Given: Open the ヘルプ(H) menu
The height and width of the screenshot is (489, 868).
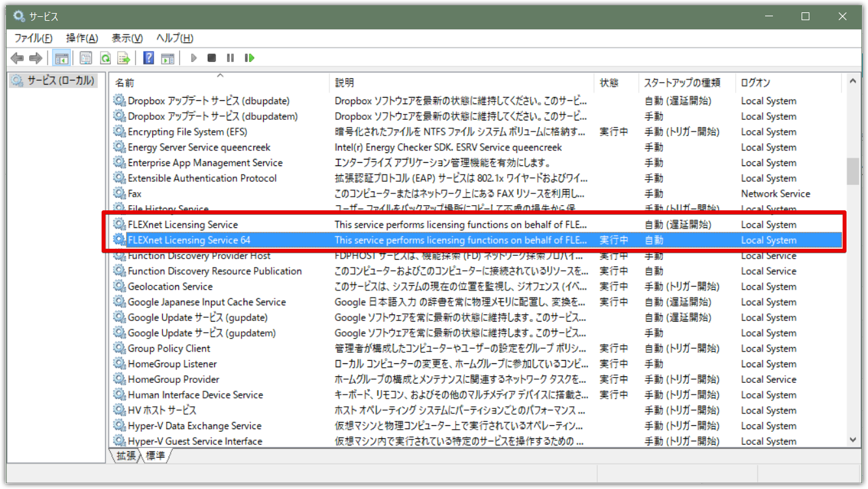Looking at the screenshot, I should [x=175, y=38].
